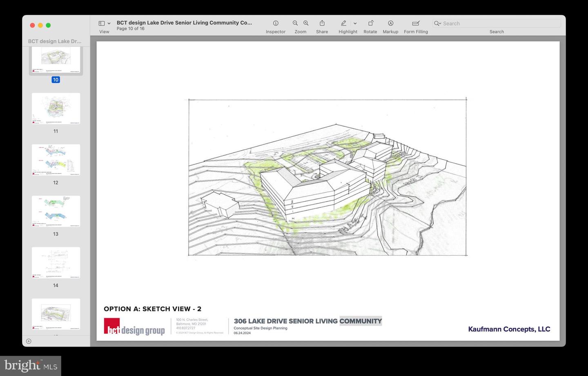The width and height of the screenshot is (588, 376).
Task: Select page 12 thumbnail
Action: [x=56, y=160]
